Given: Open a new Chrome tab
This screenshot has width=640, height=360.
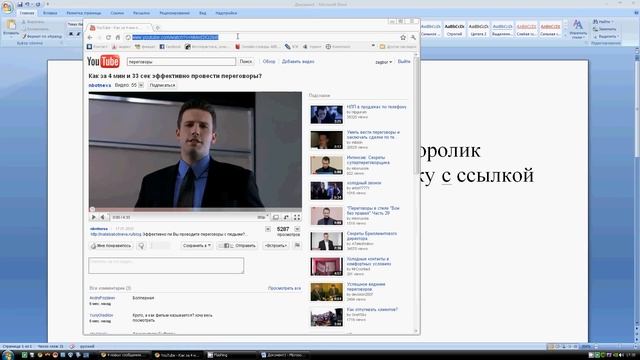Looking at the screenshot, I should pos(158,28).
